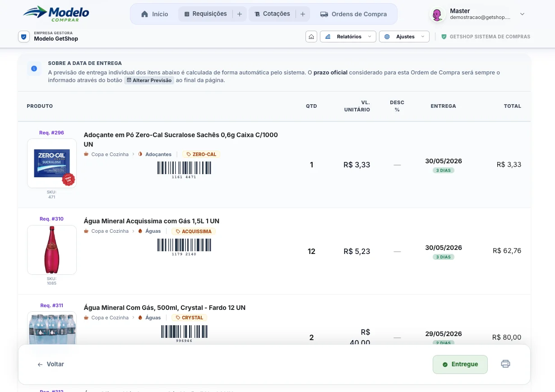This screenshot has height=392, width=555.
Task: Open the Requisições tab
Action: [205, 14]
